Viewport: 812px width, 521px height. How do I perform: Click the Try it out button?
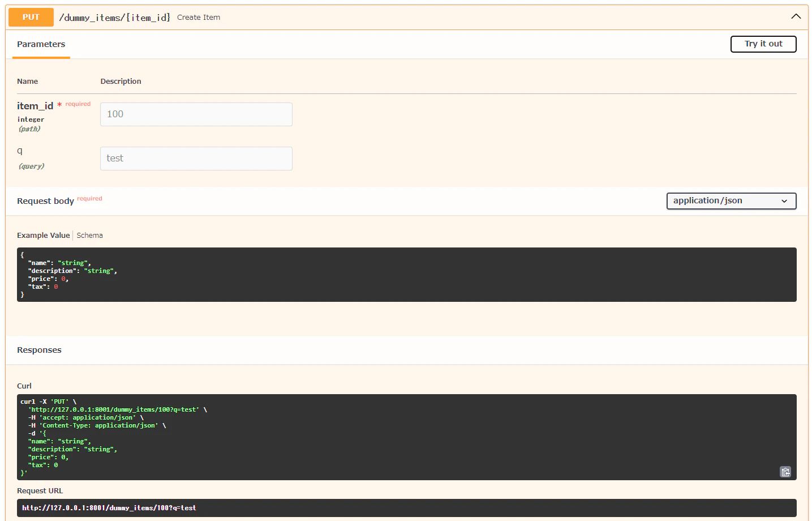[x=763, y=44]
